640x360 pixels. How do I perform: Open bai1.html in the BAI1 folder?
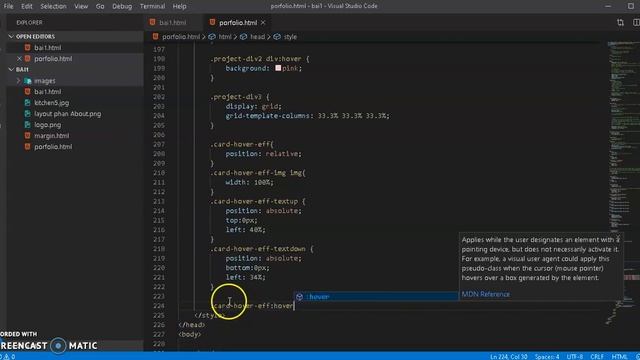click(47, 92)
